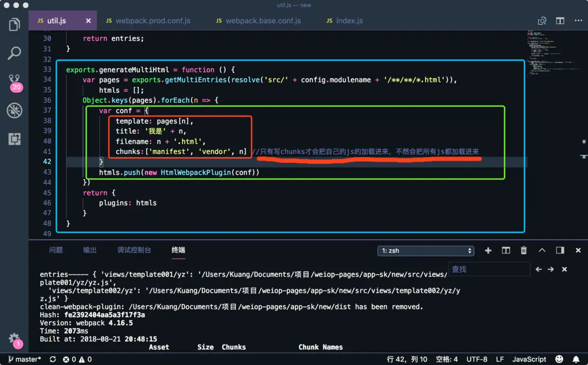The image size is (588, 365).
Task: Click 'Chunk Names' header in terminal output
Action: [321, 347]
